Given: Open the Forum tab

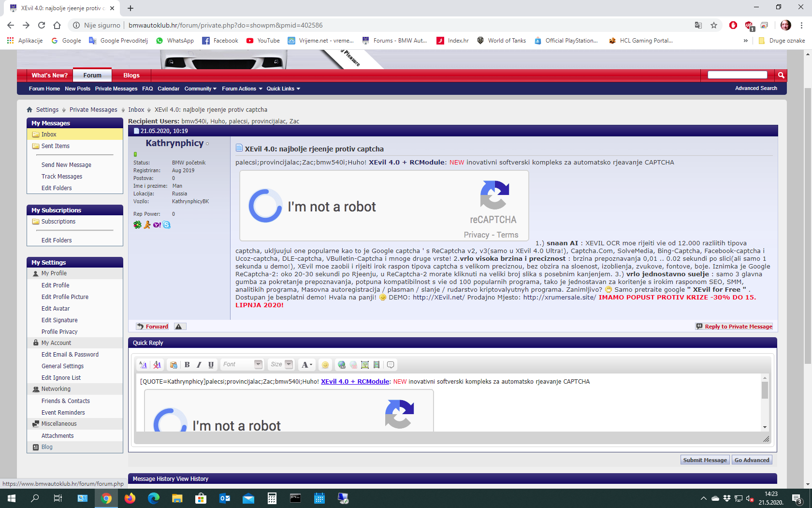Looking at the screenshot, I should pyautogui.click(x=92, y=75).
